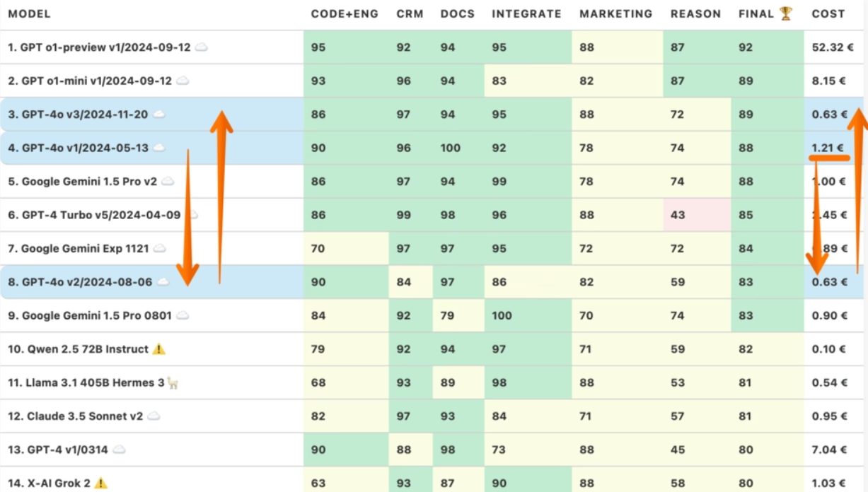Click INTEGRATE score '99' for Gemini 1.5 Pro v2
Image resolution: width=868 pixels, height=492 pixels.
[x=499, y=182]
